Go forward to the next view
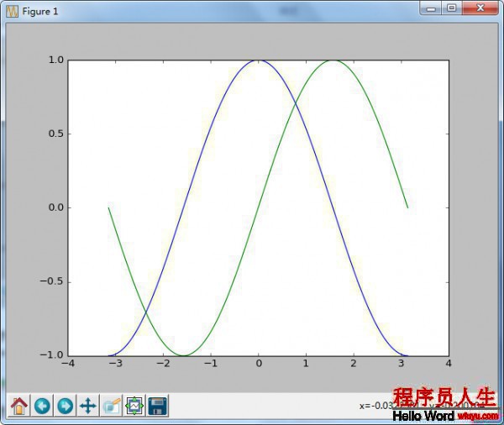 click(65, 406)
